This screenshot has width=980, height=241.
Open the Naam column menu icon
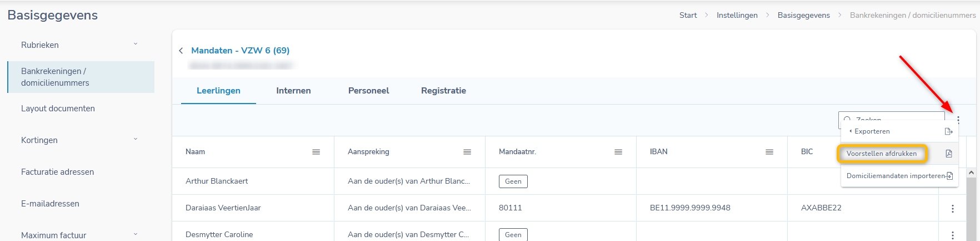[x=316, y=152]
